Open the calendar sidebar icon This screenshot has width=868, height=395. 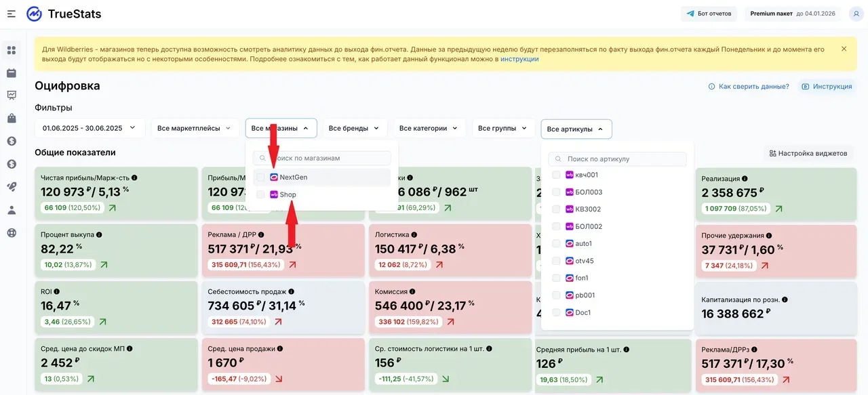12,72
